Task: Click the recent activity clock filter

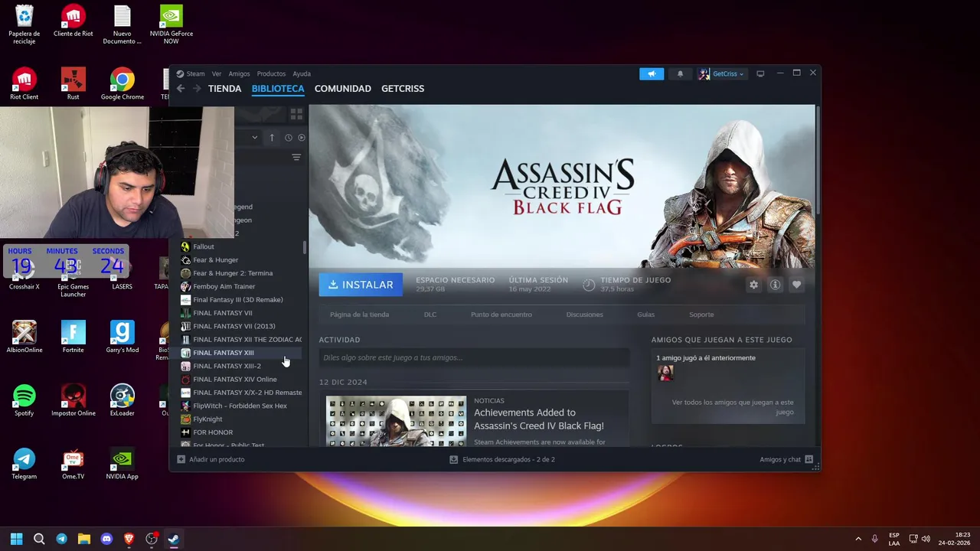Action: click(289, 138)
